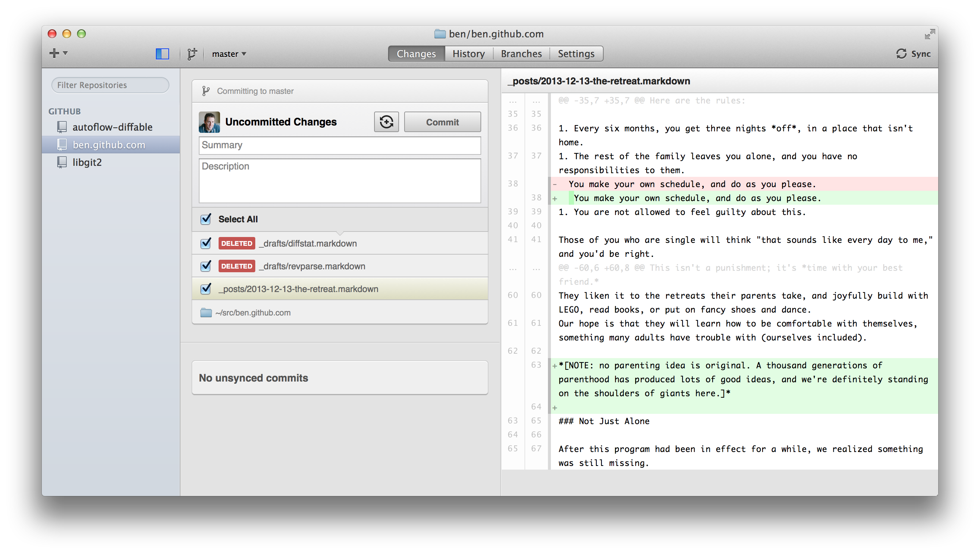Click the sync commit icon button
The width and height of the screenshot is (980, 554).
pyautogui.click(x=386, y=122)
